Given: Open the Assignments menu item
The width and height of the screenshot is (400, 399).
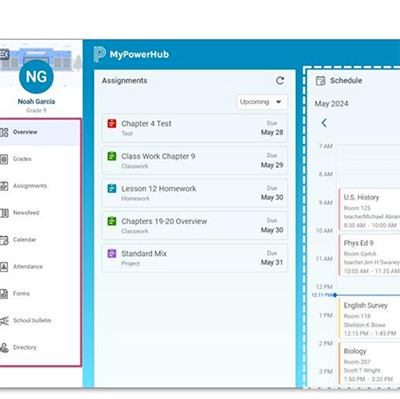Looking at the screenshot, I should pyautogui.click(x=39, y=186).
